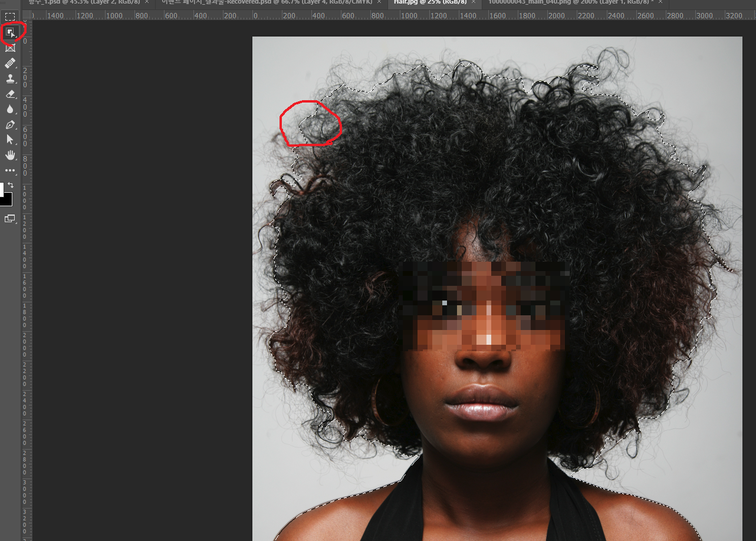Image resolution: width=756 pixels, height=541 pixels.
Task: Click the ruler origin corner box
Action: point(27,15)
